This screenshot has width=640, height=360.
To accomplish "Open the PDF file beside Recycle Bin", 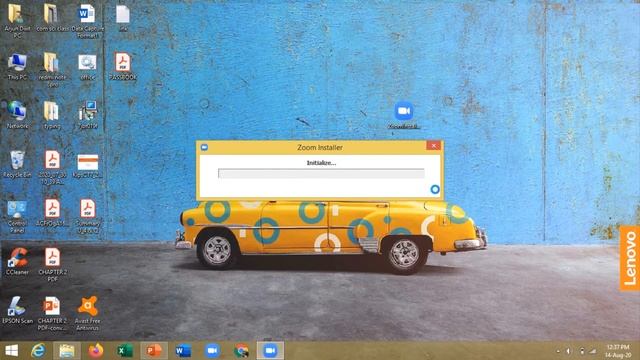I will (x=52, y=167).
